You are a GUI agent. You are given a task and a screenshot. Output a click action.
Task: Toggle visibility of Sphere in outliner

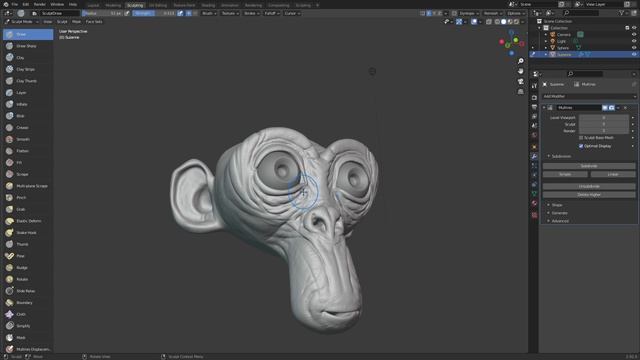click(x=634, y=48)
